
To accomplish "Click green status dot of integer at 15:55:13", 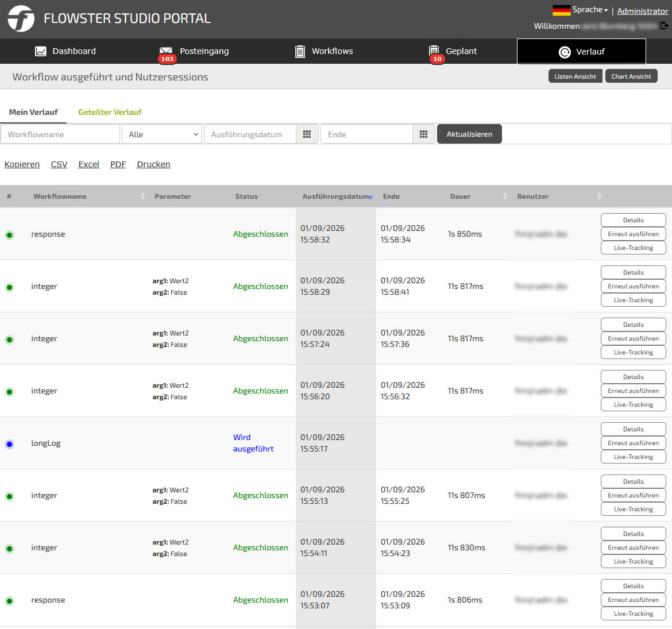I will (x=9, y=496).
